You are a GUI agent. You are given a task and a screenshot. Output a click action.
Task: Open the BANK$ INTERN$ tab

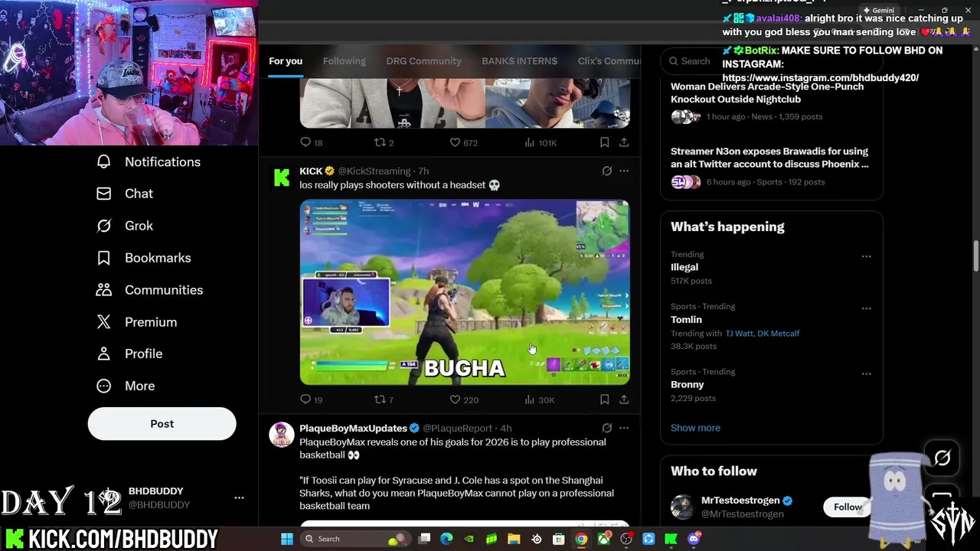pyautogui.click(x=519, y=61)
